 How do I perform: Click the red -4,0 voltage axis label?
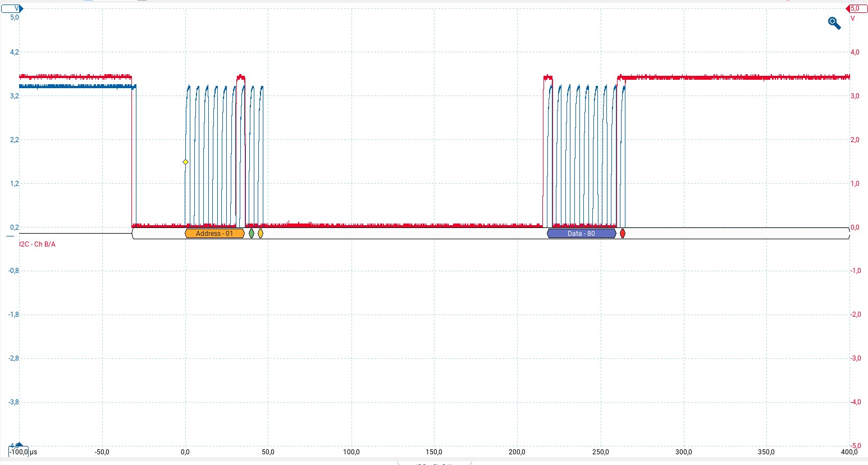point(855,402)
